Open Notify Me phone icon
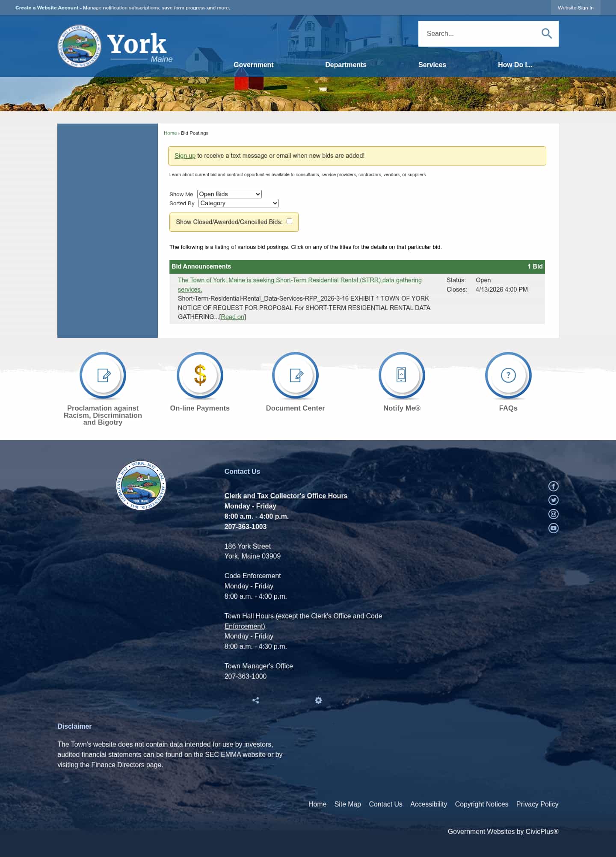 (402, 375)
